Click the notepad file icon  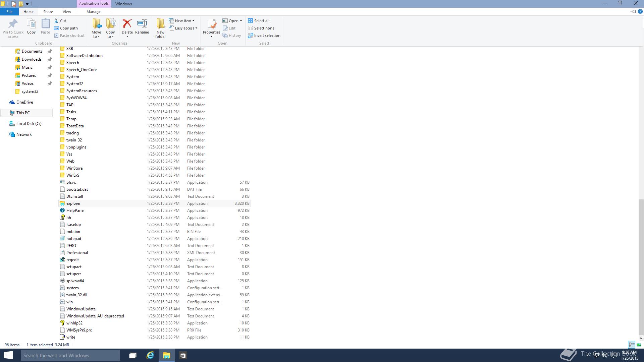62,239
